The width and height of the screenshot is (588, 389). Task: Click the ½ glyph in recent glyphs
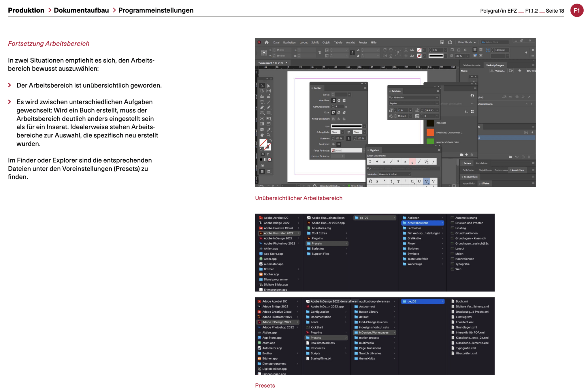tap(426, 162)
